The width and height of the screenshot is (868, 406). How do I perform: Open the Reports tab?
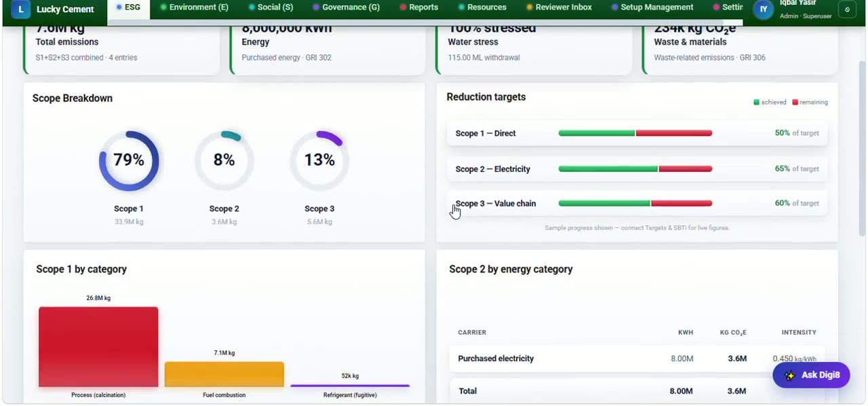(418, 7)
